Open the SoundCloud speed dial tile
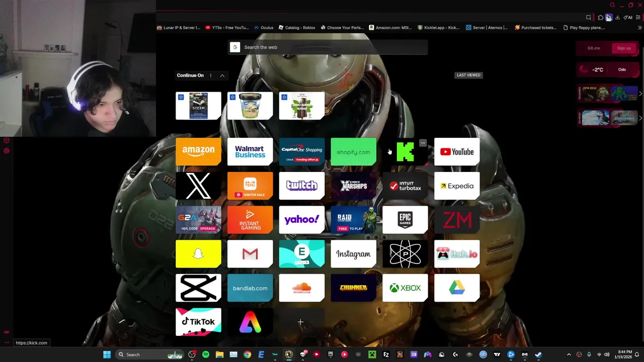This screenshot has height=362, width=644. (302, 288)
